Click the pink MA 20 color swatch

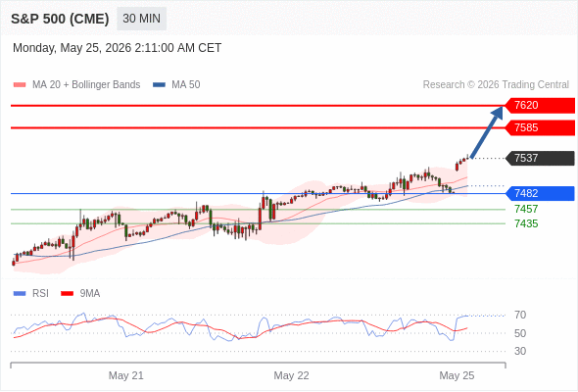tap(20, 85)
